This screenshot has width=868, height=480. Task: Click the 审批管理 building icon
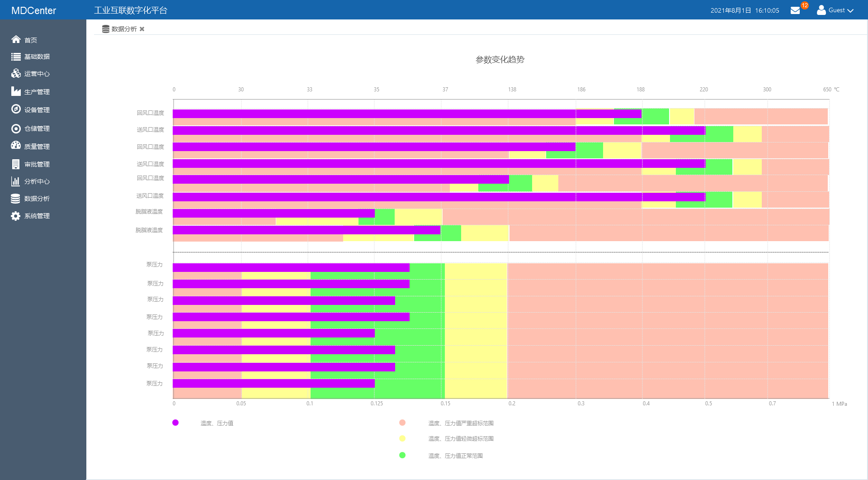click(16, 164)
